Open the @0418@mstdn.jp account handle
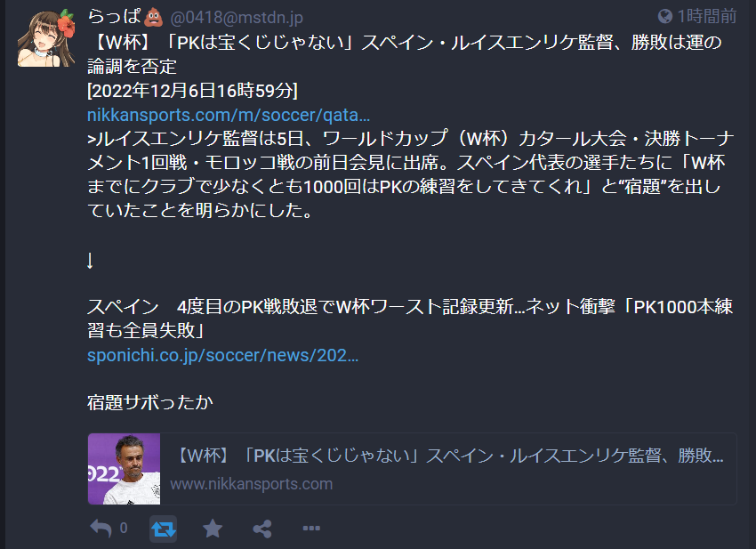The width and height of the screenshot is (756, 549). 237,18
